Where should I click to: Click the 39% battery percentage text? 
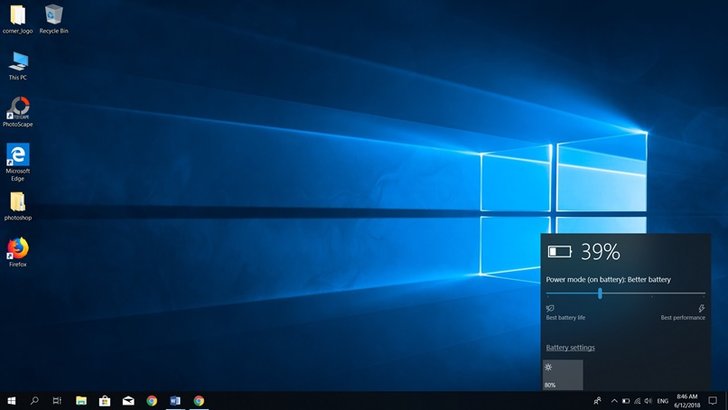click(600, 252)
